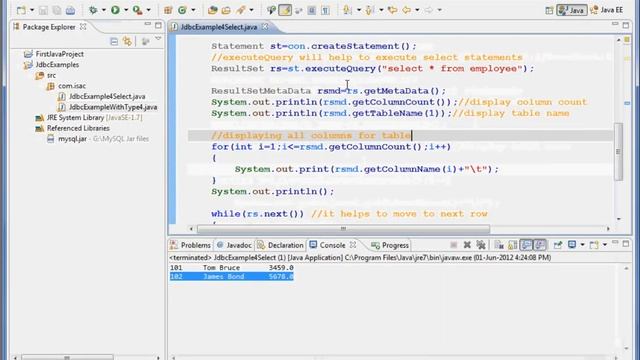Open the New Java Class dropdown arrow
640x360 pixels.
click(x=193, y=10)
